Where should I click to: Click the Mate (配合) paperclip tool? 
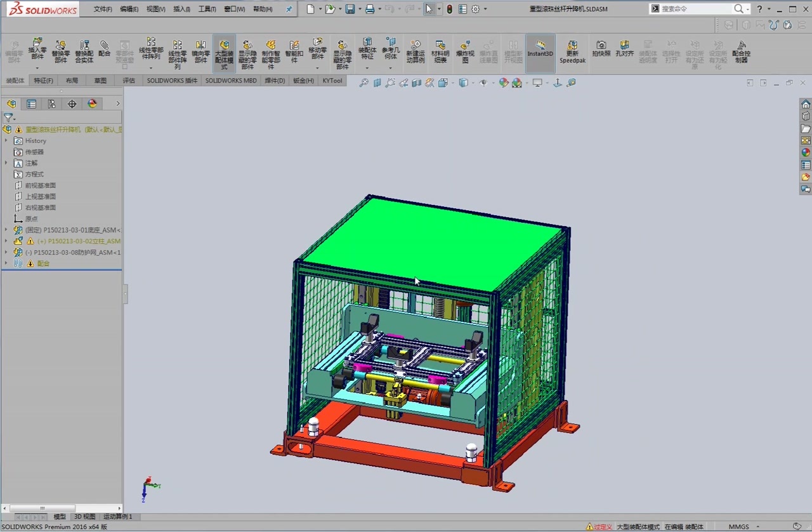pyautogui.click(x=105, y=48)
